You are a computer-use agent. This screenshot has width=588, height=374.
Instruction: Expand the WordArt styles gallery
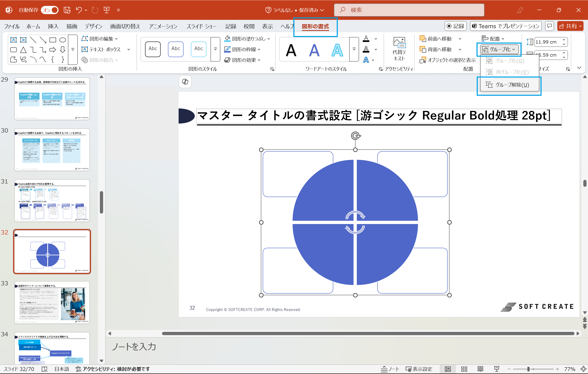point(354,49)
